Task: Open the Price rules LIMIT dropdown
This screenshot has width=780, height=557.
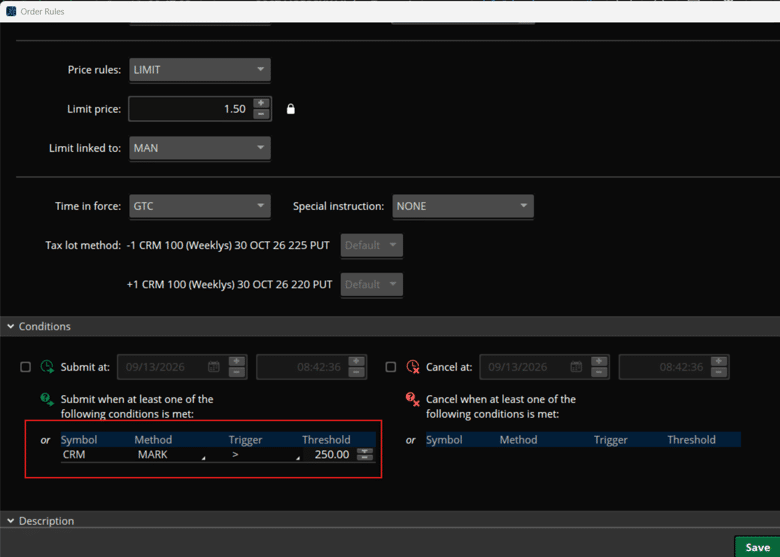Action: click(200, 70)
